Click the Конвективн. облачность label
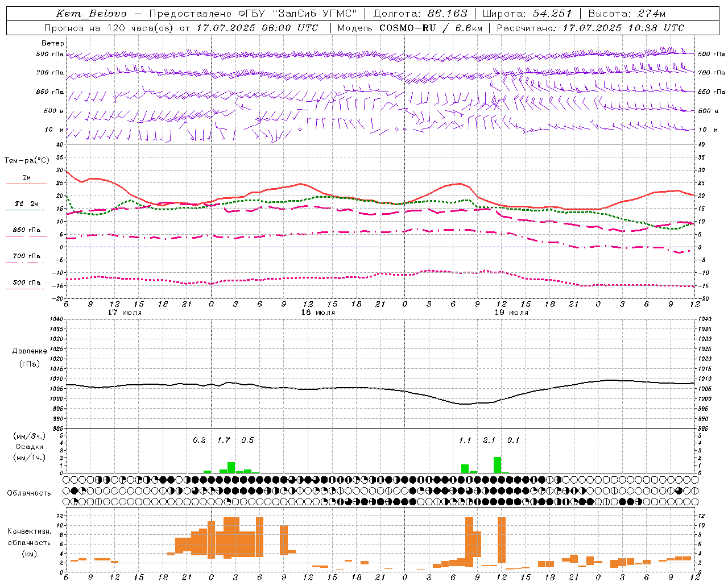 (29, 537)
